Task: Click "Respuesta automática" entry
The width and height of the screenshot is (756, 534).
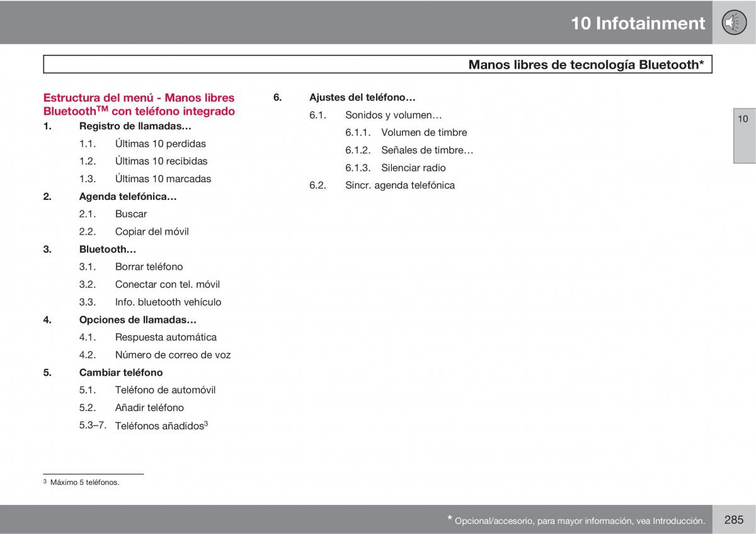Action: pos(166,338)
